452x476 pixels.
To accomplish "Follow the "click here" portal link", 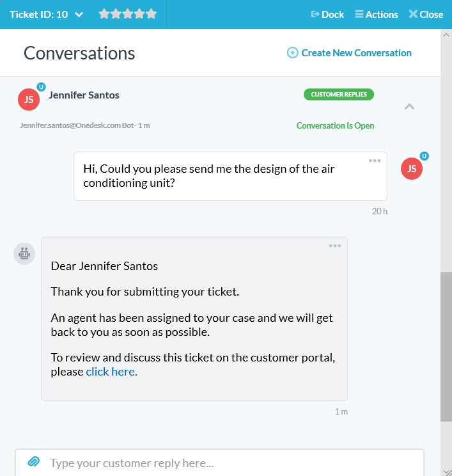I will click(111, 372).
